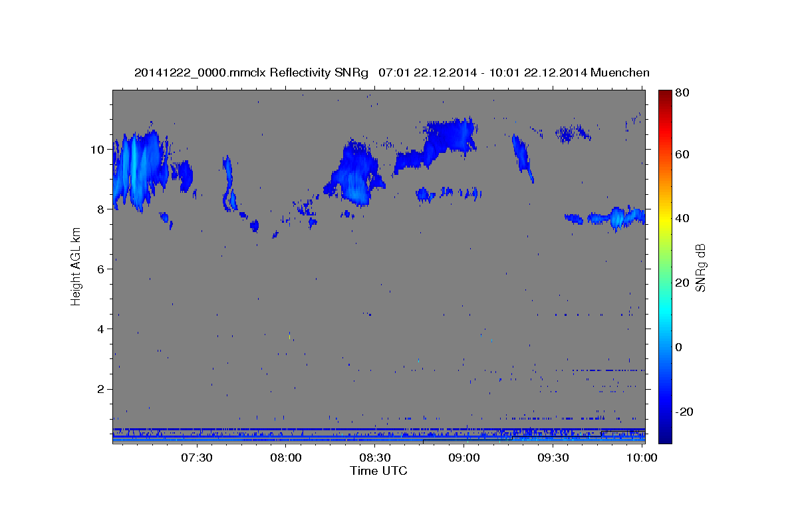
Task: Click the colorbar value 0
Action: (x=679, y=347)
